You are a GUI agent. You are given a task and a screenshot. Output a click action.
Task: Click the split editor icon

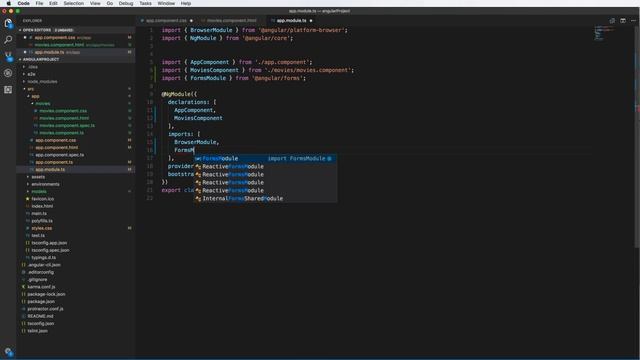tap(622, 20)
